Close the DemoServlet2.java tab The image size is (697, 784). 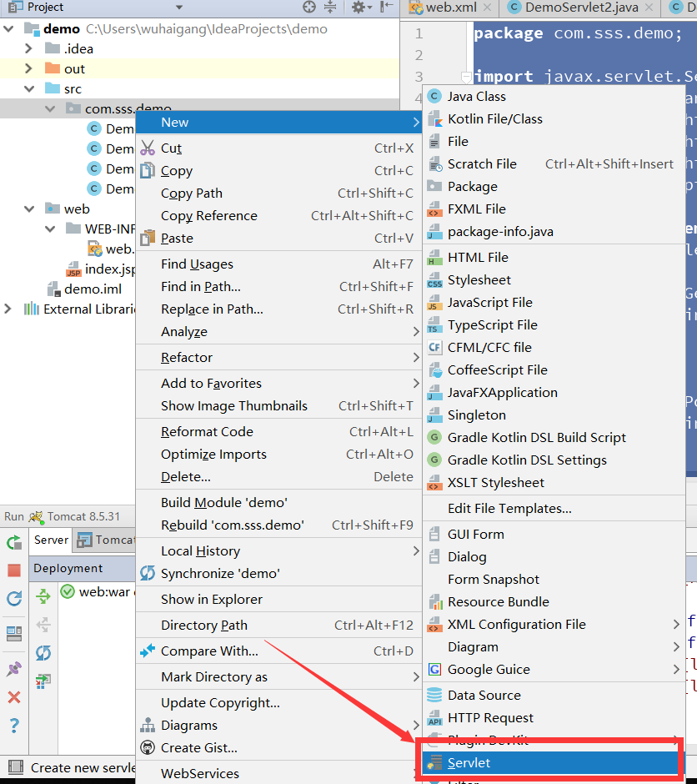point(649,8)
